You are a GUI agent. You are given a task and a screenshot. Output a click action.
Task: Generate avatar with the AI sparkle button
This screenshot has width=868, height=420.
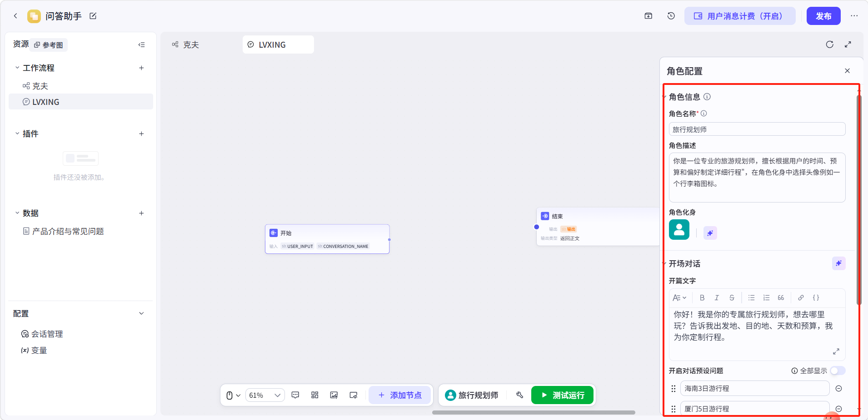[710, 233]
